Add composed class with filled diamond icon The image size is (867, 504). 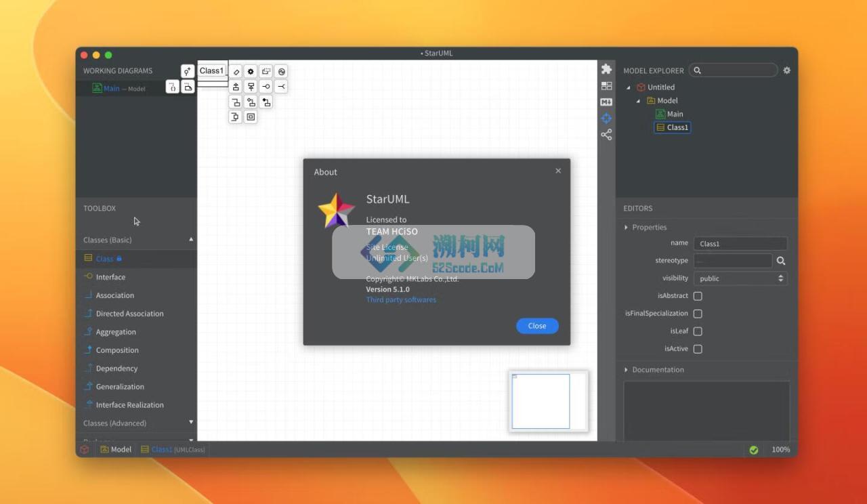(266, 102)
